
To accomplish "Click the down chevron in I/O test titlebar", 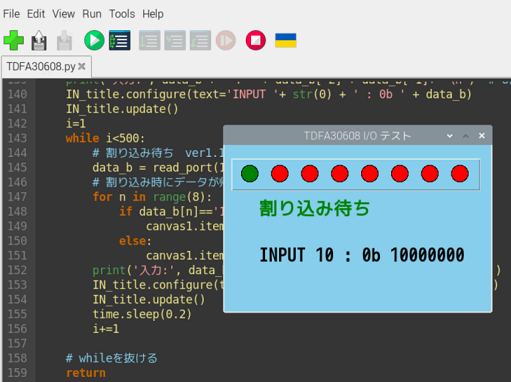I will click(450, 136).
